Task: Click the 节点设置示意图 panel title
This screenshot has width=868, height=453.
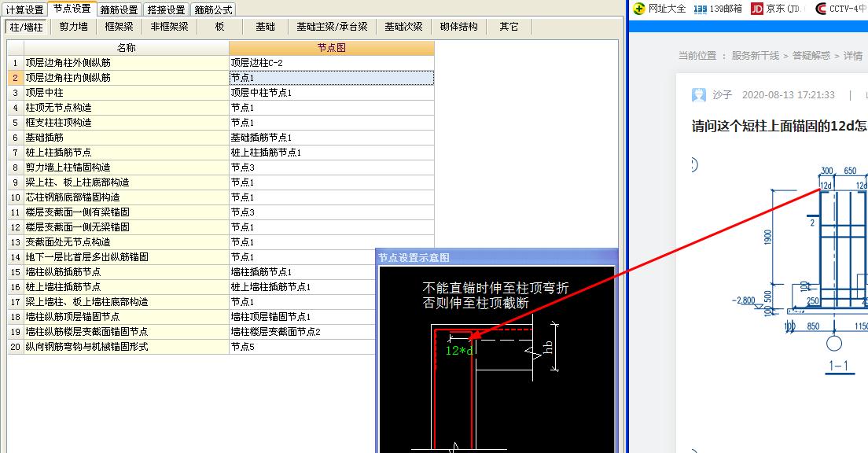Action: (x=414, y=257)
